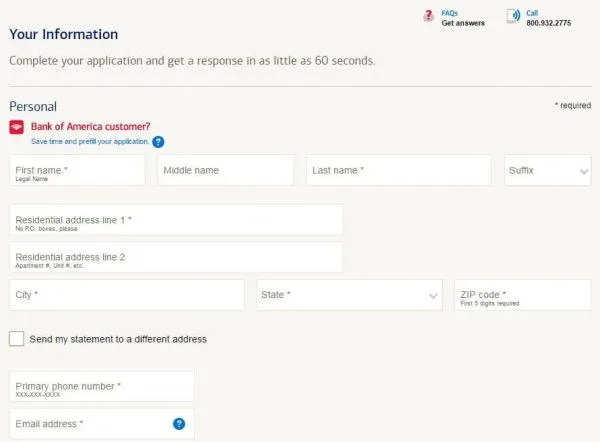Image resolution: width=600 pixels, height=442 pixels.
Task: Click the ZIP code field
Action: [x=522, y=295]
